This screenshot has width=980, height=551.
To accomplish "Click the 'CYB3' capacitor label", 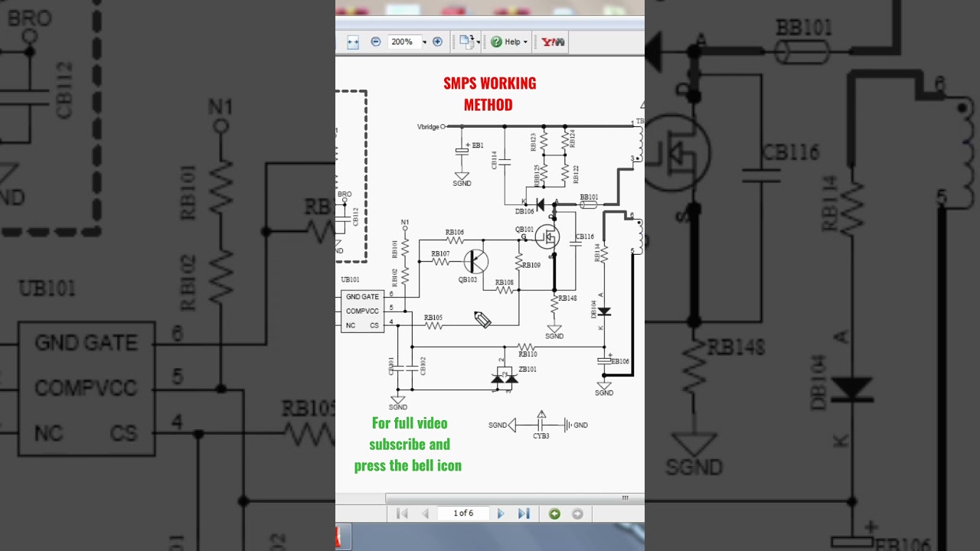I will [541, 436].
